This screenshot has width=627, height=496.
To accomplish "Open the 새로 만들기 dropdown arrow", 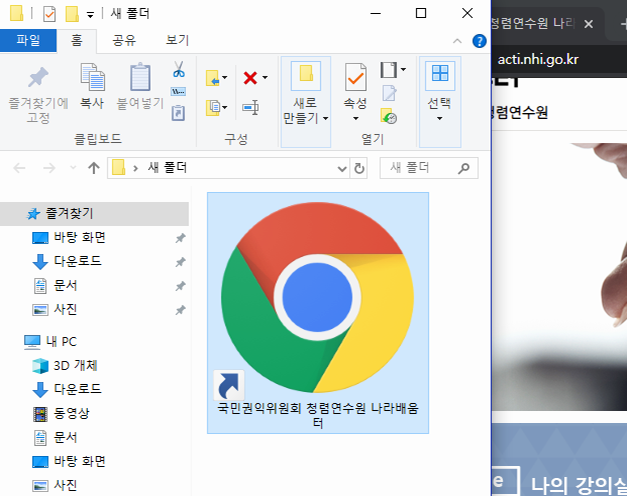I will coord(326,118).
